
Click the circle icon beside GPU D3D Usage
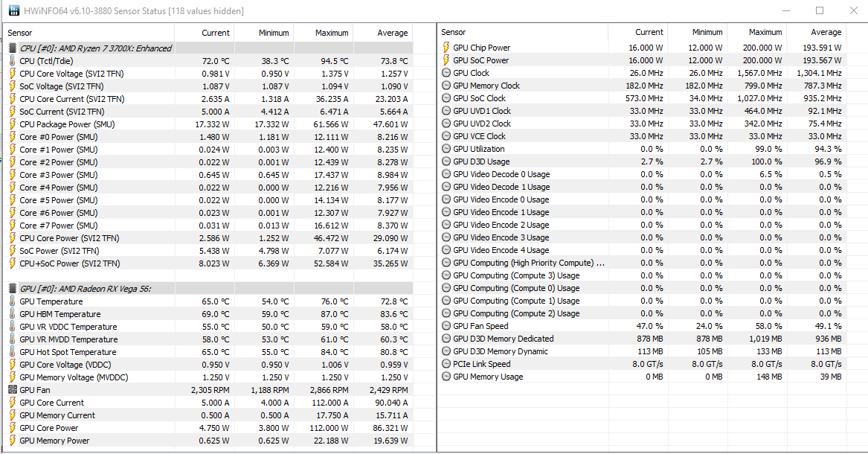point(446,162)
